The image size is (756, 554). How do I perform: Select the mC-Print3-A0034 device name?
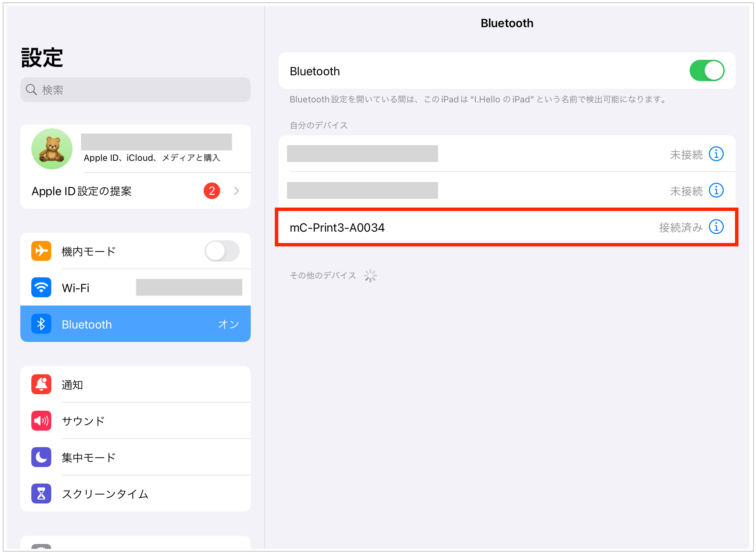(337, 228)
